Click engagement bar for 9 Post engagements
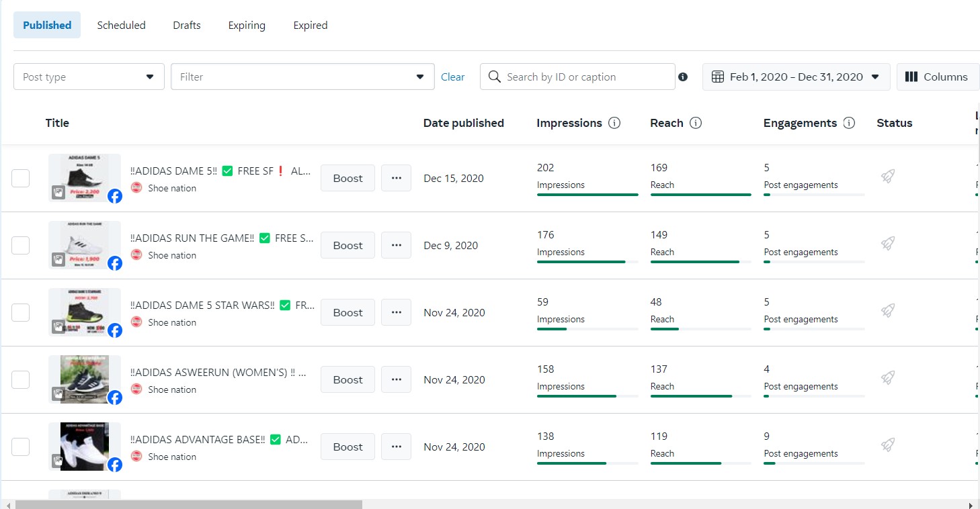This screenshot has width=980, height=509. (x=814, y=463)
